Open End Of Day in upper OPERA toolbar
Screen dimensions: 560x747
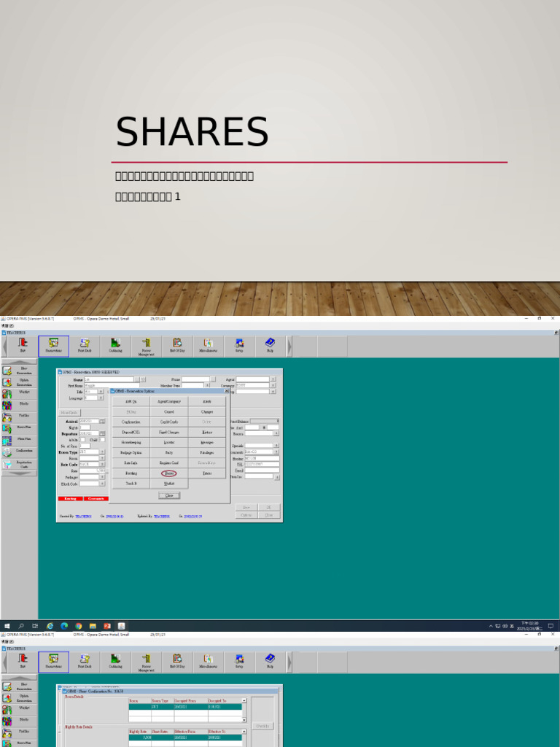(x=177, y=346)
